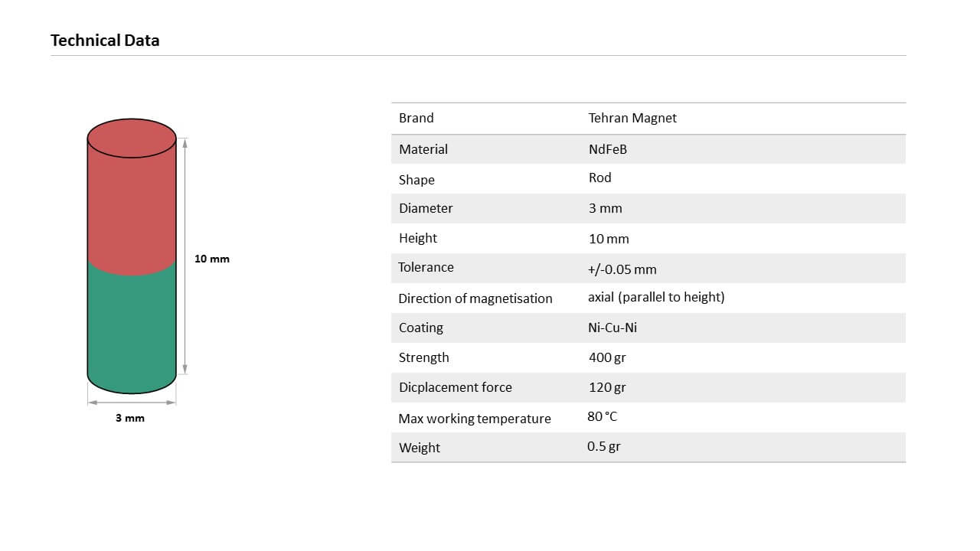Select the Shape row label
The width and height of the screenshot is (980, 551).
(x=416, y=180)
